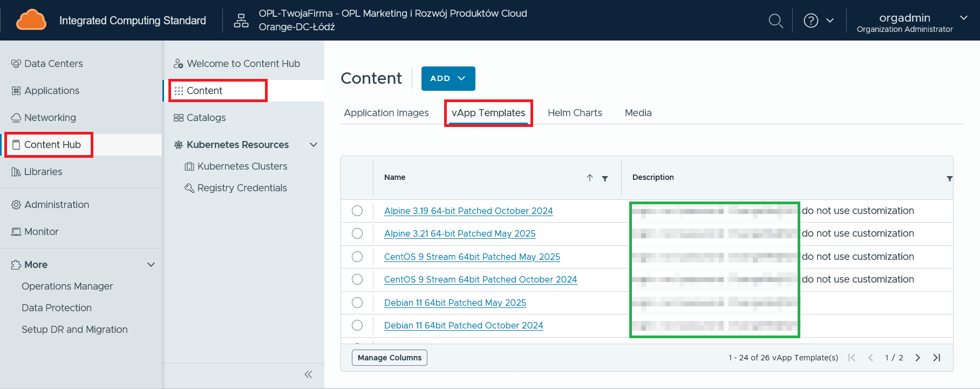Open the ADD dropdown button

[448, 78]
